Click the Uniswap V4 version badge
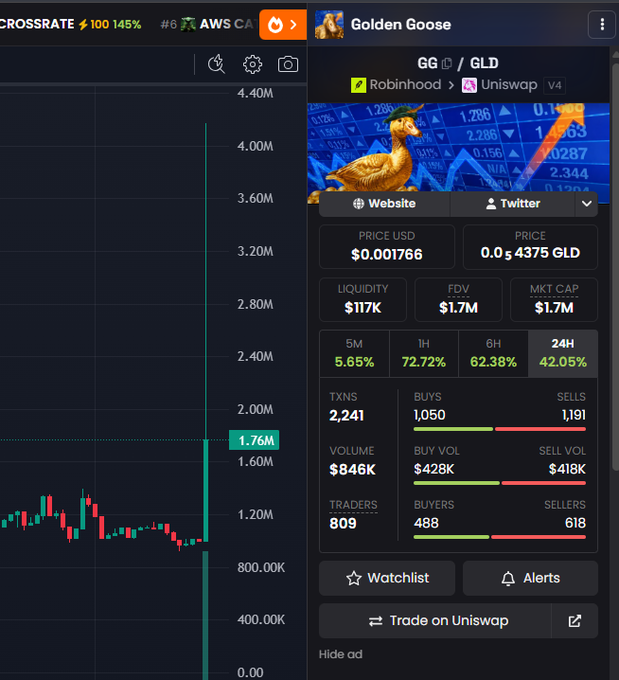The image size is (619, 680). [x=554, y=85]
